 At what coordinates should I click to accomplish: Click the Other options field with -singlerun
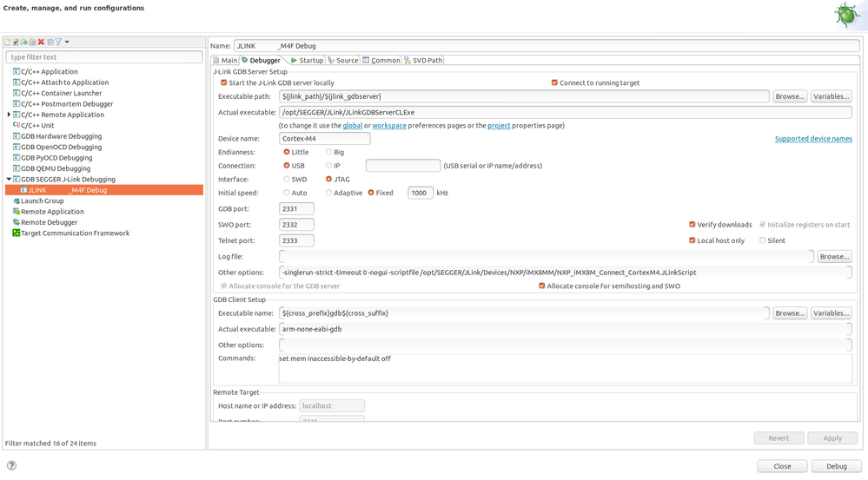pyautogui.click(x=565, y=273)
